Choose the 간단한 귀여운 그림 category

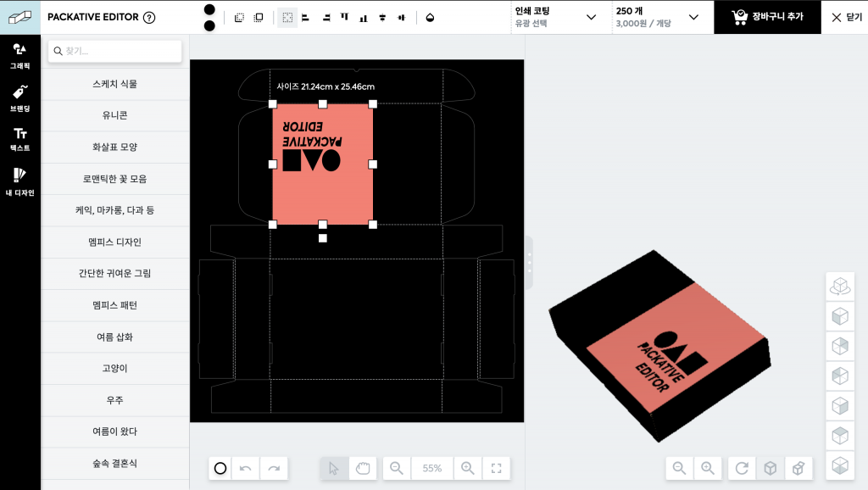pos(115,274)
